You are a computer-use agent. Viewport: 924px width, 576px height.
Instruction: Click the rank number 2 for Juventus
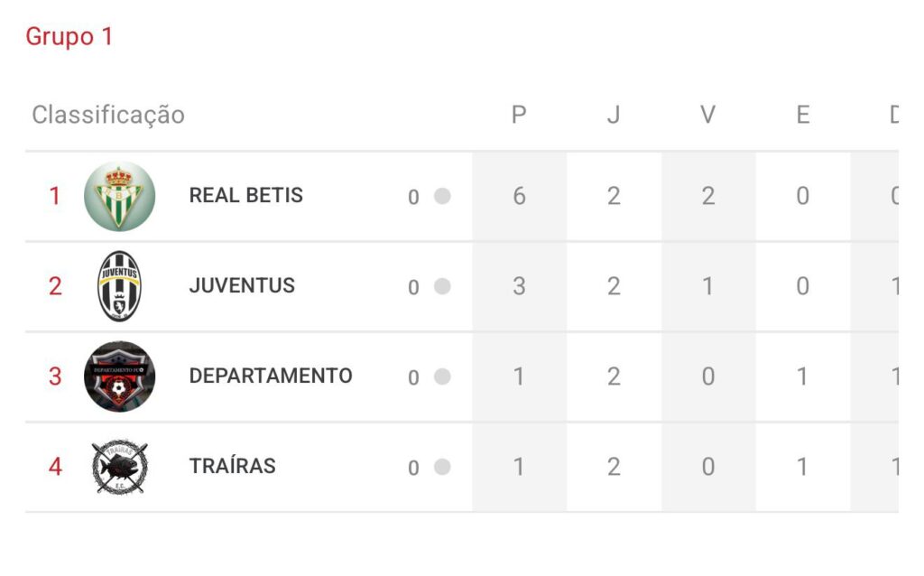pyautogui.click(x=55, y=286)
